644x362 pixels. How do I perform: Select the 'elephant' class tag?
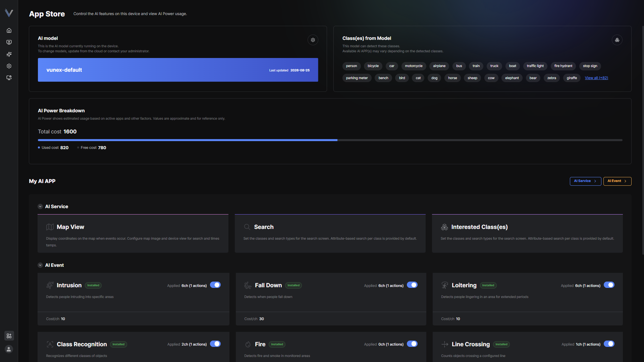pos(512,78)
